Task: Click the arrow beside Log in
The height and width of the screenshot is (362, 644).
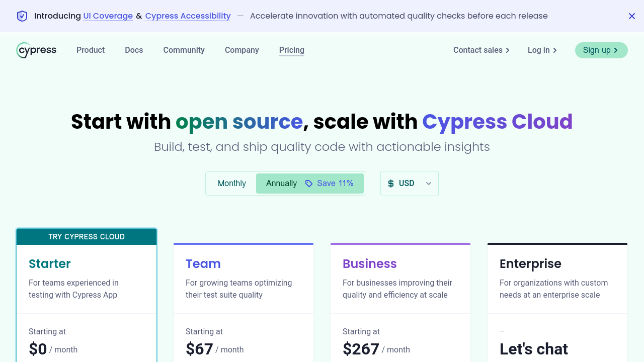Action: pos(555,50)
